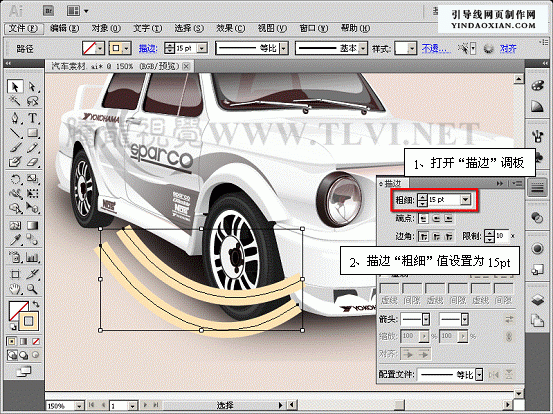The height and width of the screenshot is (414, 553).
Task: Pick the Lasso tool
Action: coord(32,102)
